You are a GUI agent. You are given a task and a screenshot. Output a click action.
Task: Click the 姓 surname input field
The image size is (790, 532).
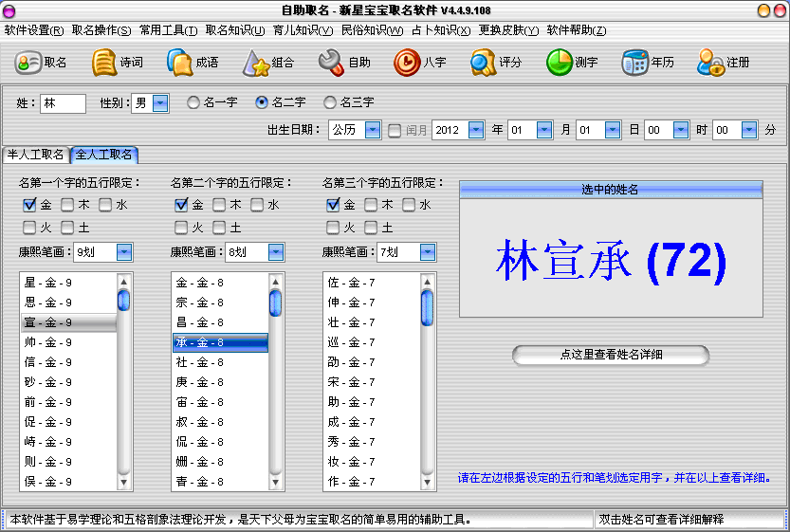[x=63, y=103]
